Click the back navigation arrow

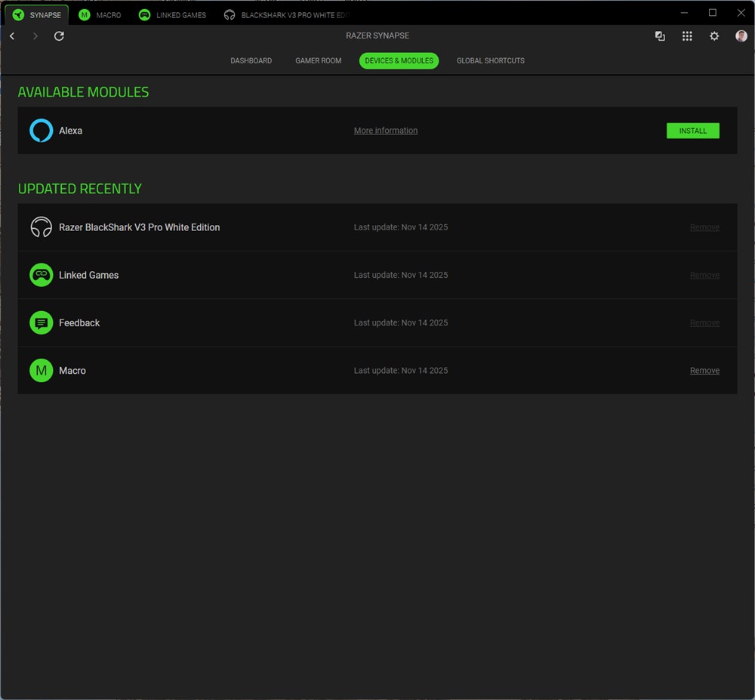pyautogui.click(x=12, y=36)
